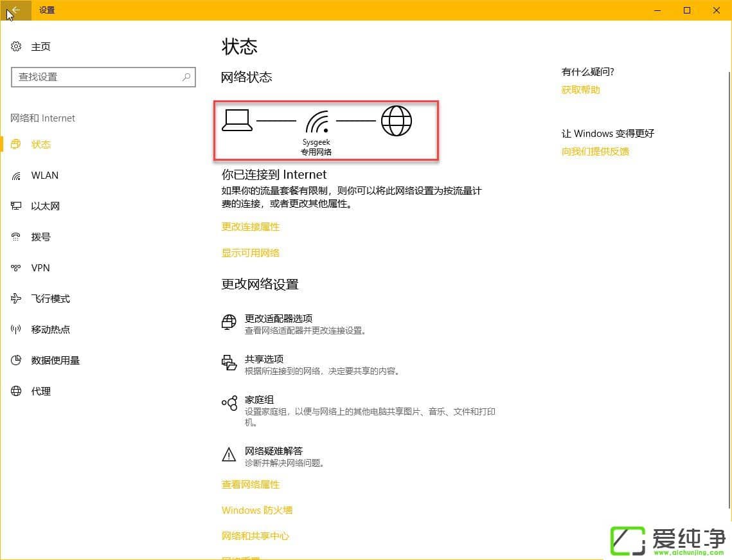732x560 pixels.
Task: Click the 查找设置 search box
Action: (103, 77)
